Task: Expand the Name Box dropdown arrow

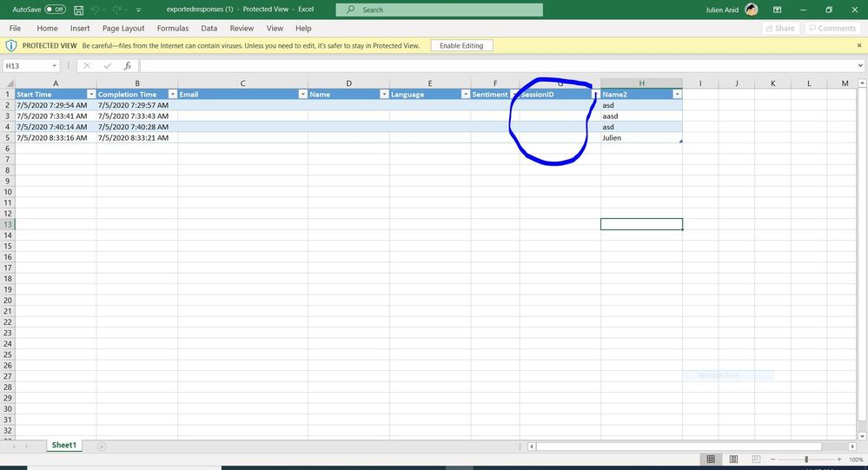Action: click(54, 66)
